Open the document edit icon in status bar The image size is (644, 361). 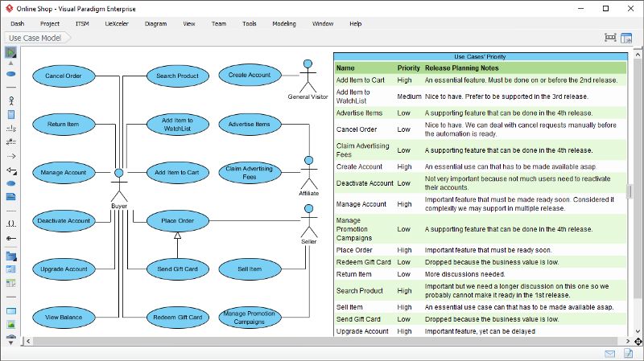629,353
